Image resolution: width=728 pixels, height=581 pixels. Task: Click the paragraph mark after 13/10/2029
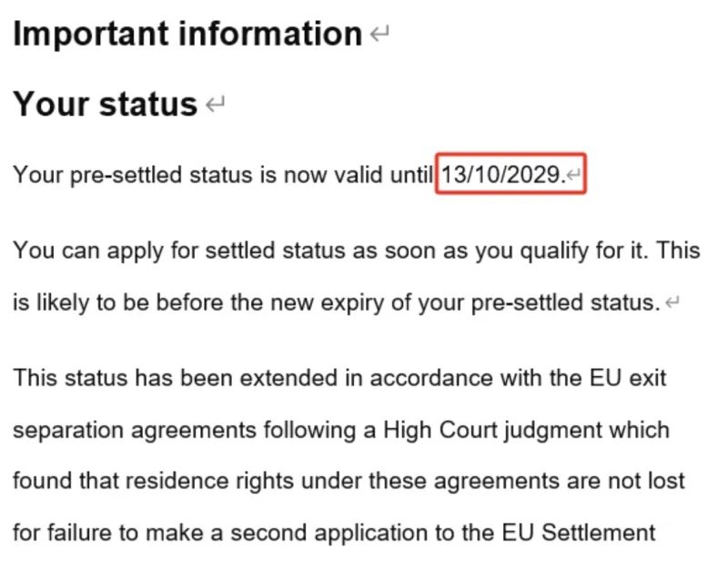point(574,175)
